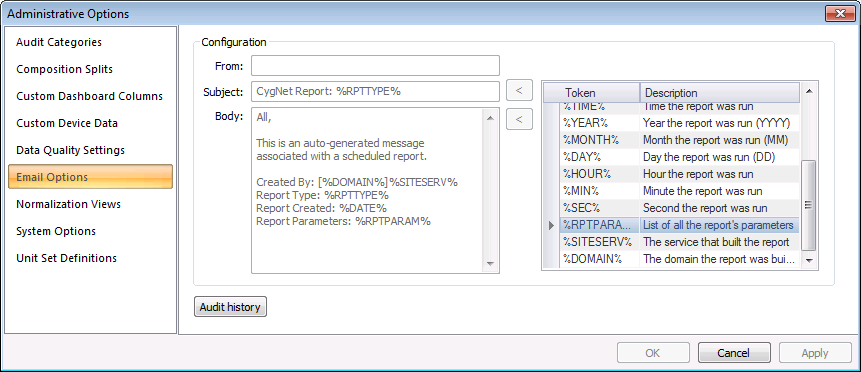This screenshot has width=861, height=372.
Task: Click 'List of all the report's parameters' cell
Action: [720, 225]
